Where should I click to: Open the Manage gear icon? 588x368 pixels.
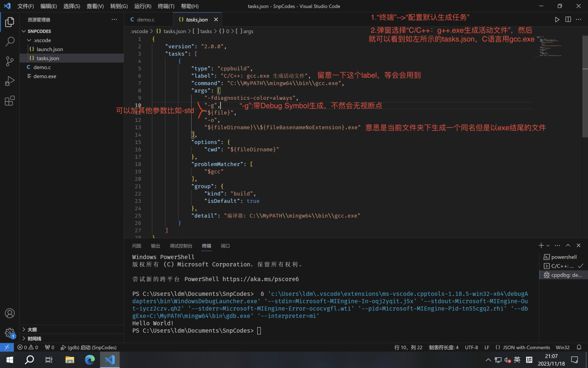click(x=10, y=333)
